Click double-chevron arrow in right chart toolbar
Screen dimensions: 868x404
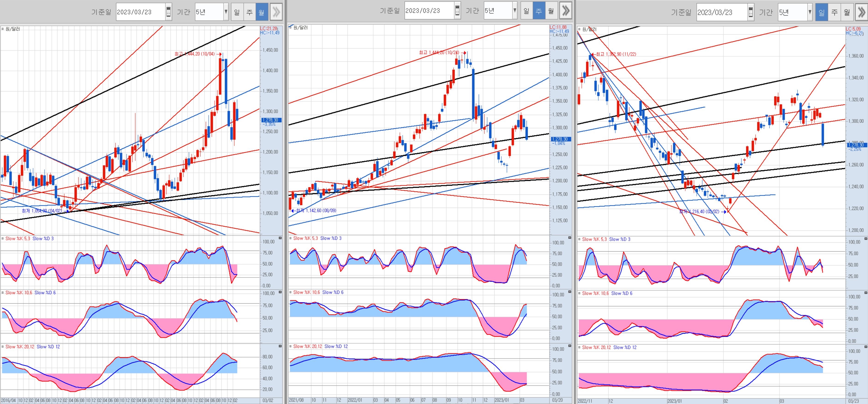tap(862, 12)
